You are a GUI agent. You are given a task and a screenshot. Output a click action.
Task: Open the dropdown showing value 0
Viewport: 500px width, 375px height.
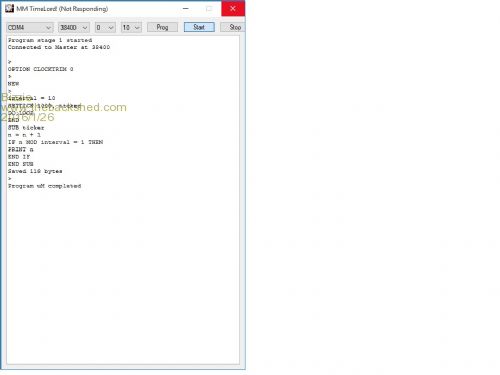tap(105, 27)
